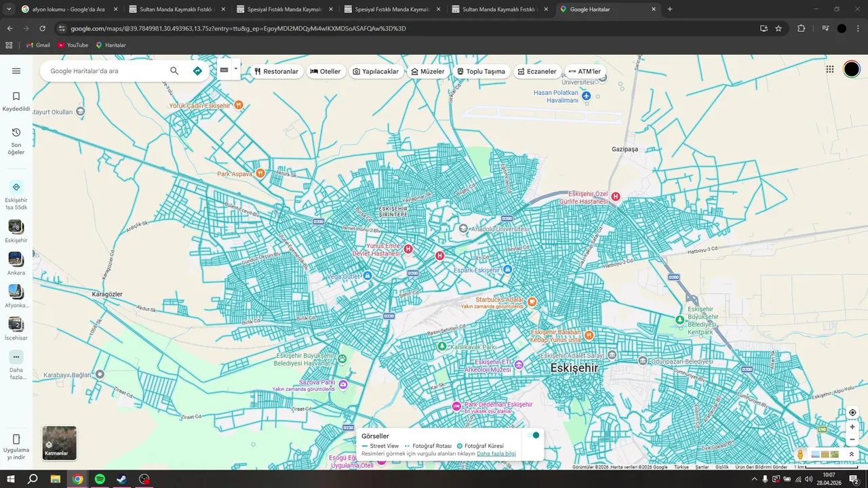
Task: Click Ürün Geri Bildirimi Gönder link
Action: [x=762, y=467]
